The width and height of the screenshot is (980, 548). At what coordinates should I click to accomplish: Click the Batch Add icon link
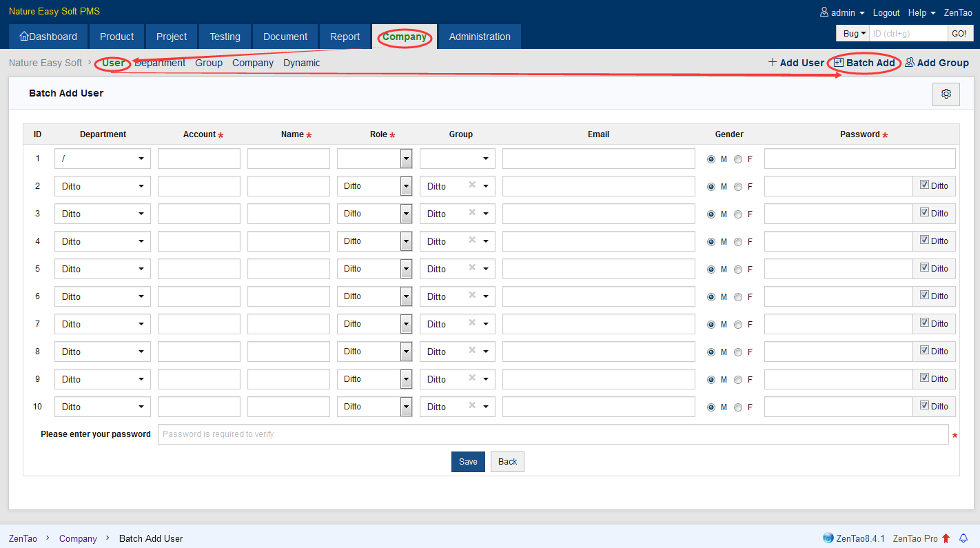[x=839, y=63]
